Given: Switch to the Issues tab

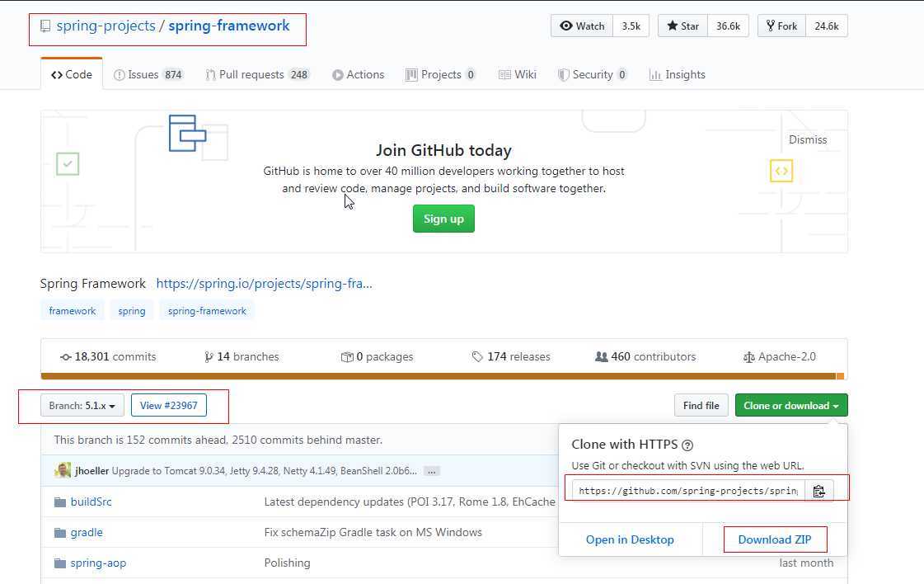Looking at the screenshot, I should pyautogui.click(x=148, y=74).
